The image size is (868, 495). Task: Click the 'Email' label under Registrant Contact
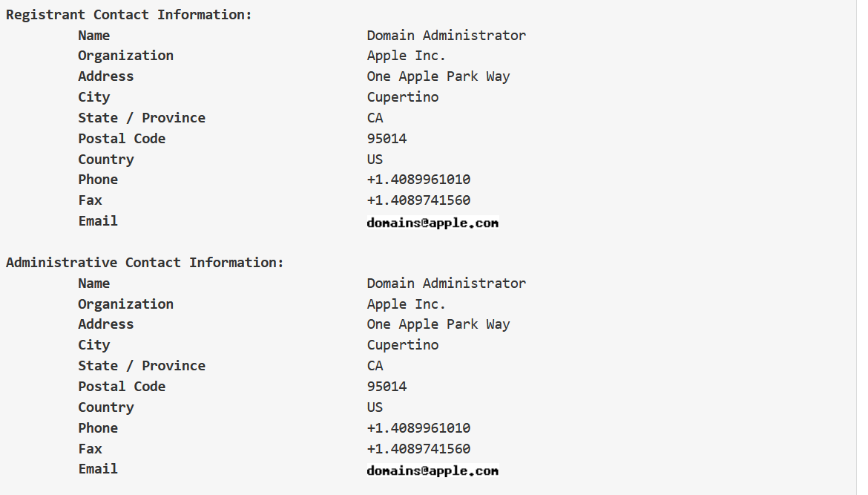coord(98,221)
